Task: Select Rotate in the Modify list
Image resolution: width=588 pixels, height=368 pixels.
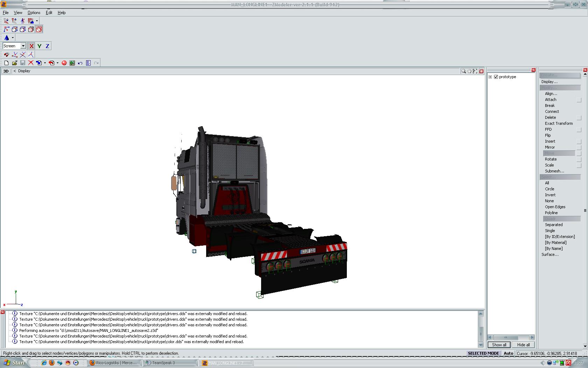Action: tap(551, 159)
